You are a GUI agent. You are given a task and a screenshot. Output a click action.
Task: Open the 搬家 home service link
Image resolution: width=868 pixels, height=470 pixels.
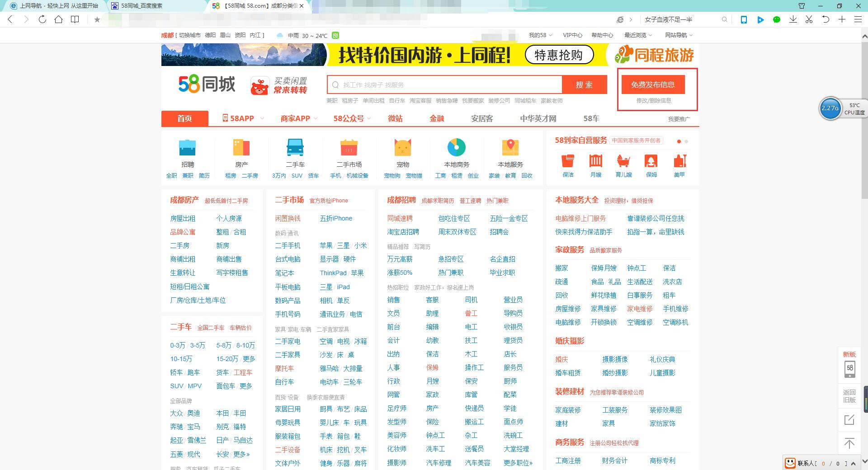(561, 268)
